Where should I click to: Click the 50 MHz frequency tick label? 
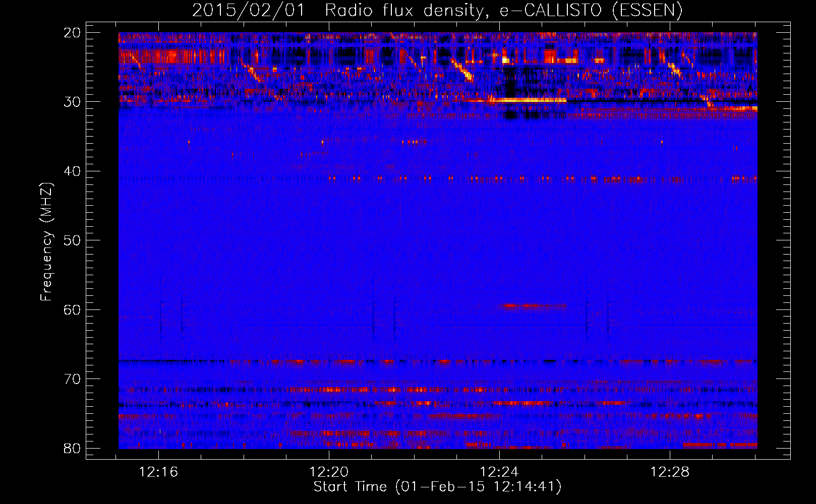pos(72,240)
